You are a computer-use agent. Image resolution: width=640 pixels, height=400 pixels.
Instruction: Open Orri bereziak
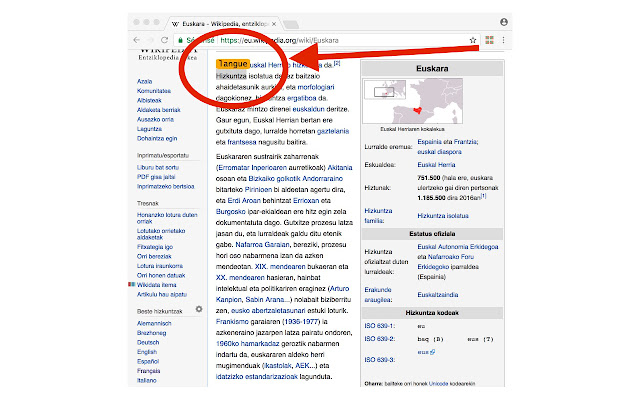coord(154,256)
